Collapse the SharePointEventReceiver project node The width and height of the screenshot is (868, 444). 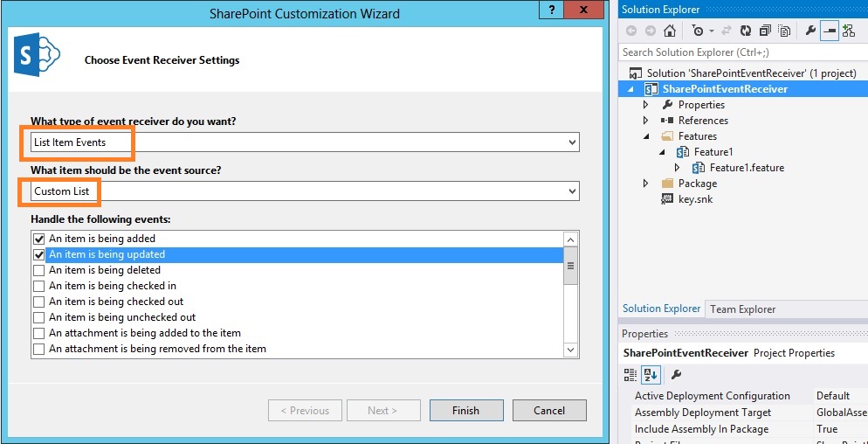(x=631, y=89)
